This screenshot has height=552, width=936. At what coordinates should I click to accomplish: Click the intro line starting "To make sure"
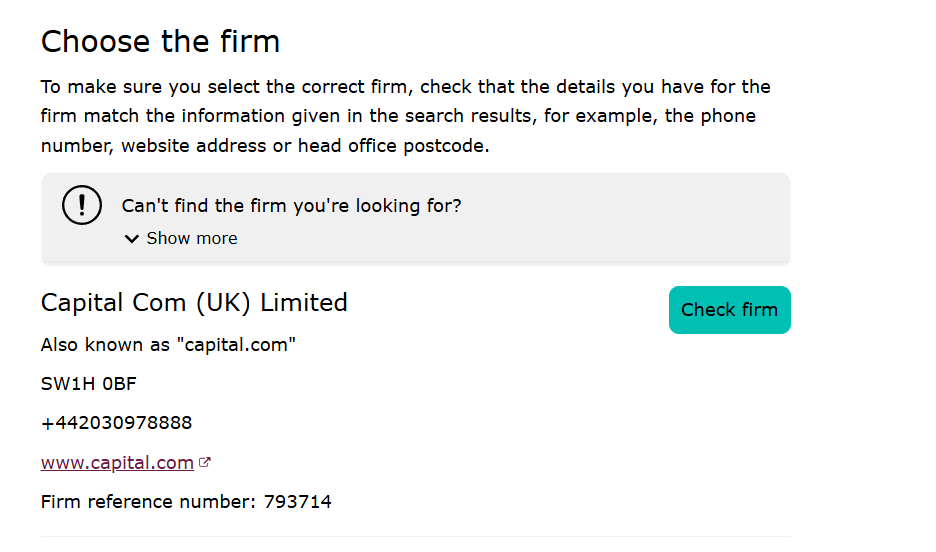pos(405,87)
